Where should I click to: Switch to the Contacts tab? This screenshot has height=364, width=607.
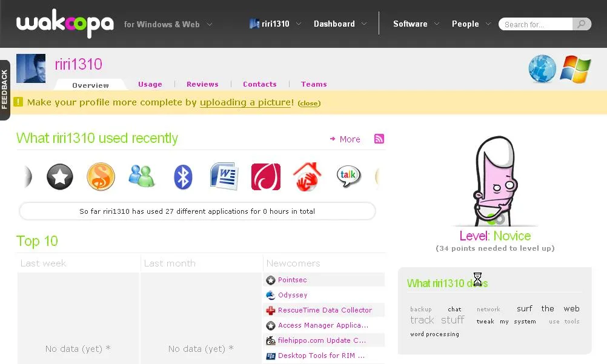tap(260, 84)
